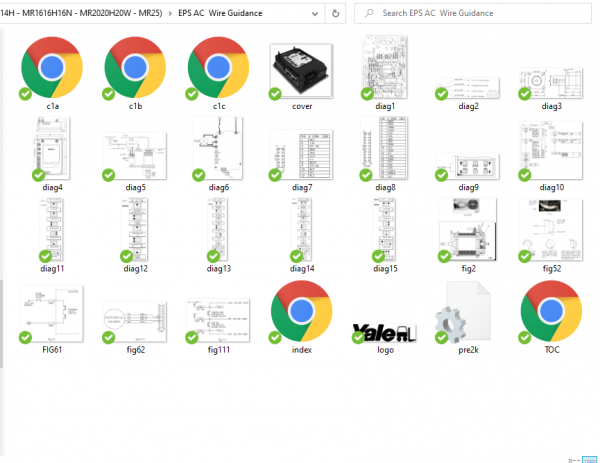
Task: Select the diag1 image thumbnail
Action: 385,67
